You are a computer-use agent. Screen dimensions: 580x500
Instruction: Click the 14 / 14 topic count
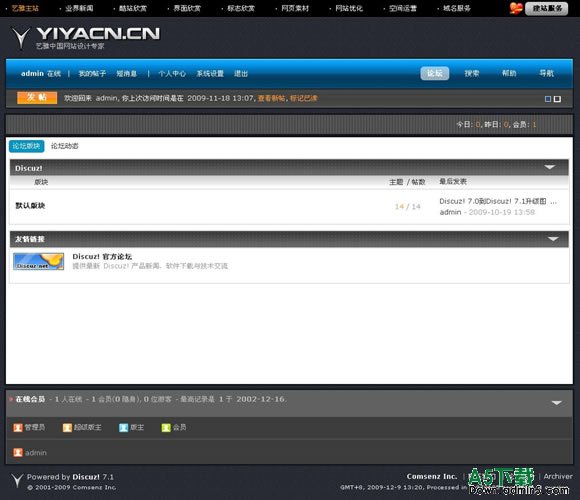pos(408,206)
